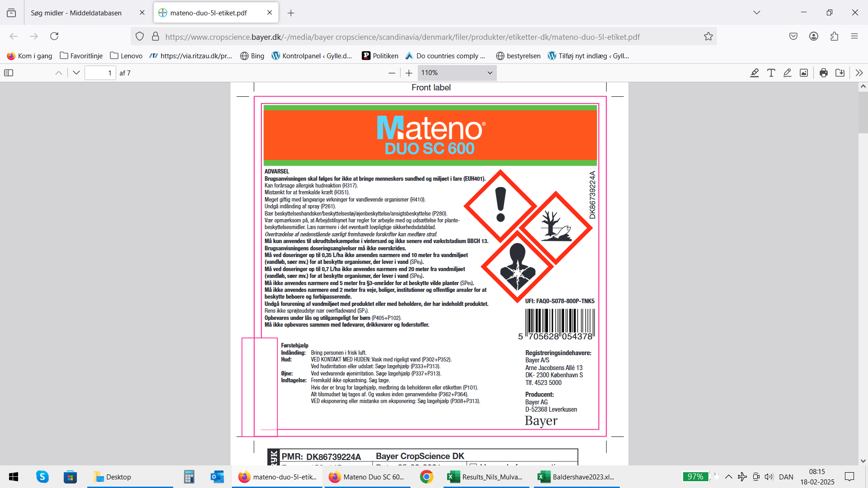Toggle the PDF sidebar panel
The height and width of the screenshot is (488, 868).
(x=9, y=73)
